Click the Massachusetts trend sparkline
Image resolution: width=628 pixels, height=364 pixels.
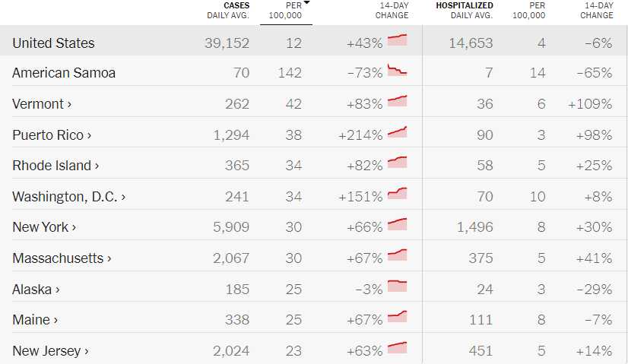tap(397, 255)
